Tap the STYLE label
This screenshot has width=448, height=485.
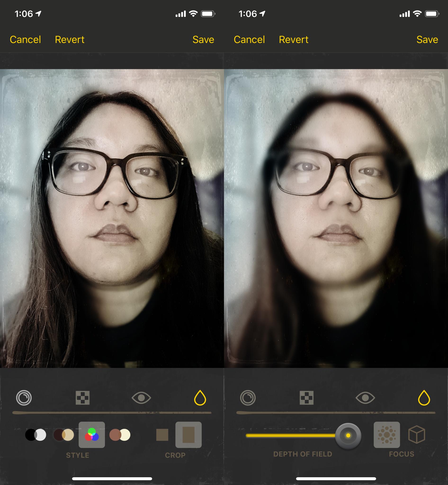point(78,455)
